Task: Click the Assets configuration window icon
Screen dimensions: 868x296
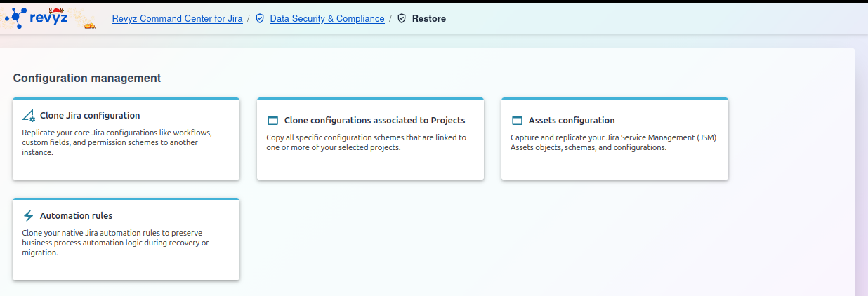Action: (x=517, y=121)
